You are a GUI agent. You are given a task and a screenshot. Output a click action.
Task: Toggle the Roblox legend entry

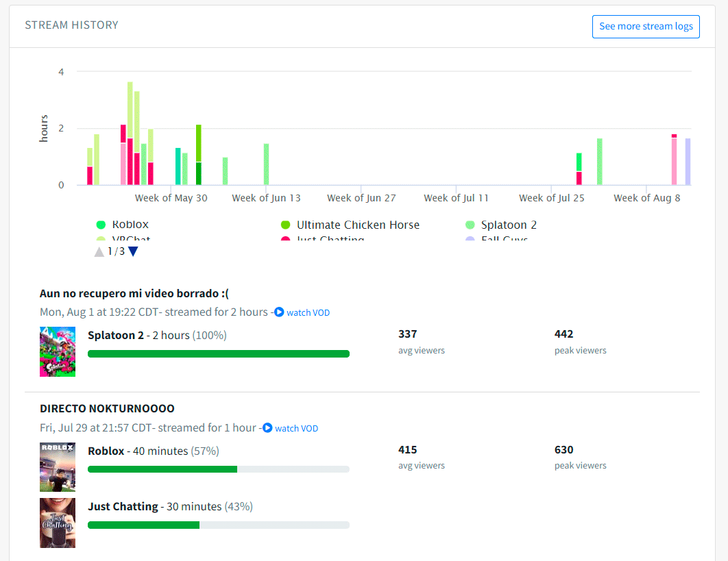pos(123,225)
